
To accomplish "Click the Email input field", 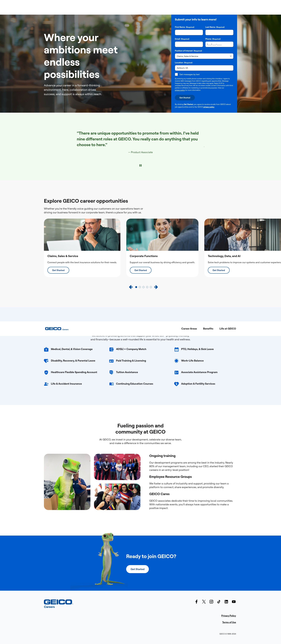I will [x=189, y=44].
